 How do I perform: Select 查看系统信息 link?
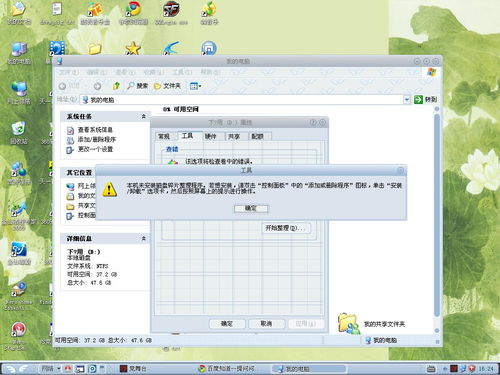[95, 130]
